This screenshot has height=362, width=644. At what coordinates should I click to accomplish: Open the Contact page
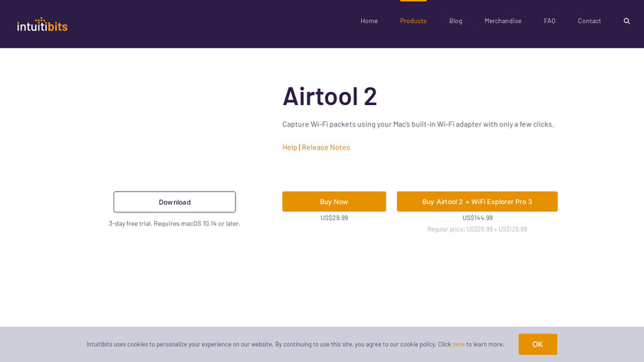click(x=589, y=21)
